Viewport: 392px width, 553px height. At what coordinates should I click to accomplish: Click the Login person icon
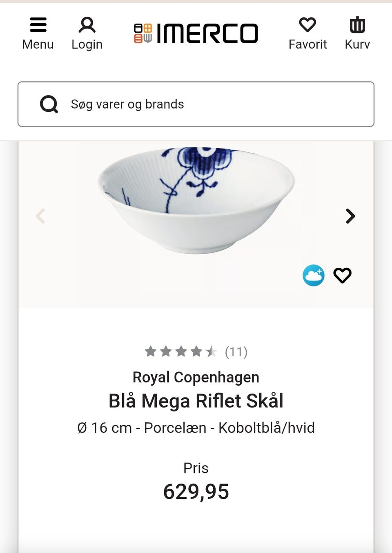pos(87,24)
